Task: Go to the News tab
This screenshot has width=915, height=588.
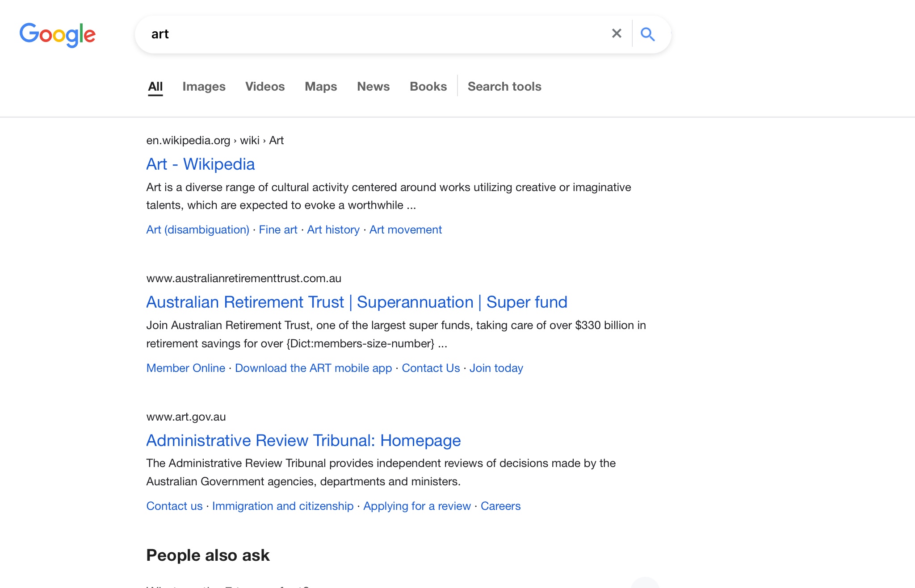Action: pos(373,87)
